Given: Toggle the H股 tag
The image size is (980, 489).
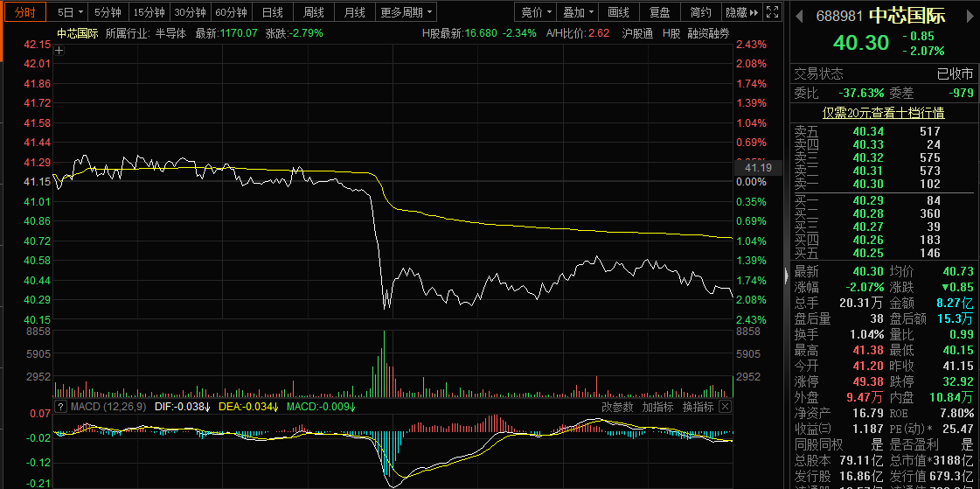Looking at the screenshot, I should [x=671, y=33].
